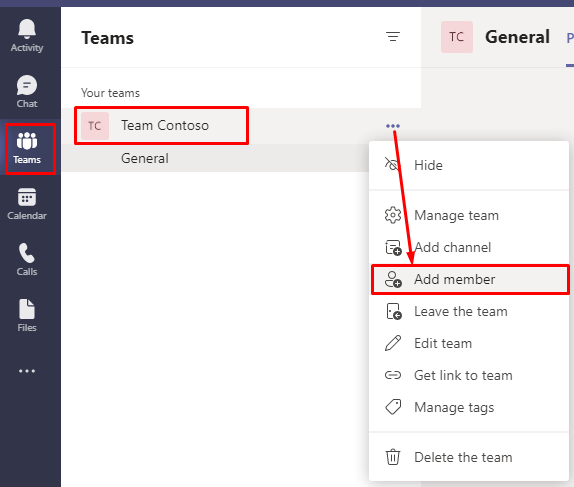
Task: Choose Leave the team option
Action: point(469,312)
